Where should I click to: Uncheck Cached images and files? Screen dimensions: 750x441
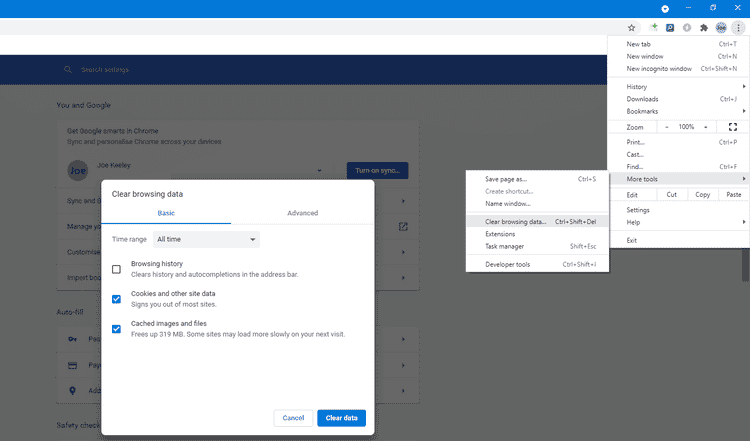pos(117,329)
